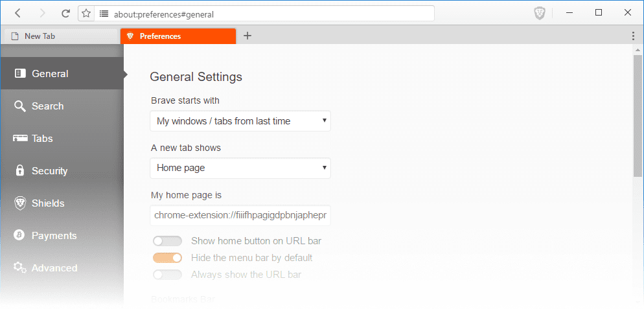Open a new tab with plus icon
This screenshot has height=309, width=644.
[x=247, y=36]
